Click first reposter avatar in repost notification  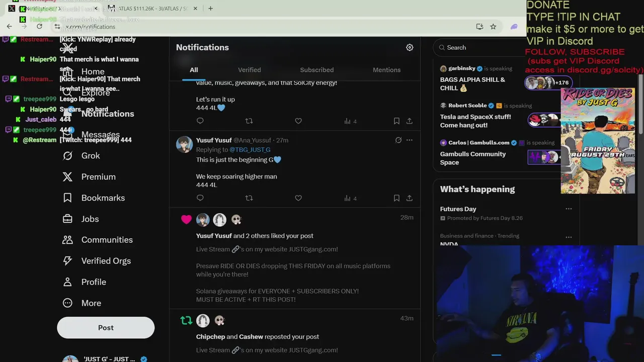coord(203,321)
